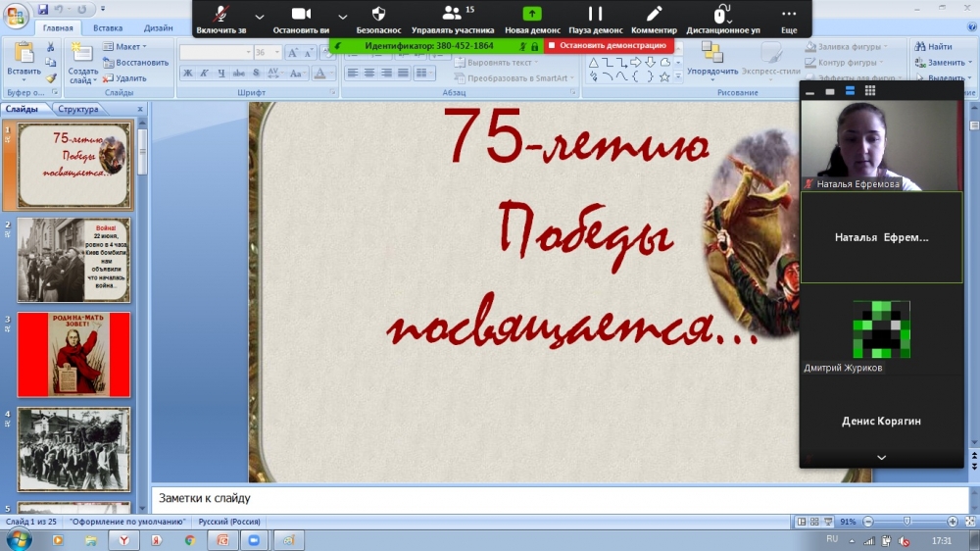This screenshot has height=551, width=980.
Task: Select the five-point star shape
Action: coord(664,76)
